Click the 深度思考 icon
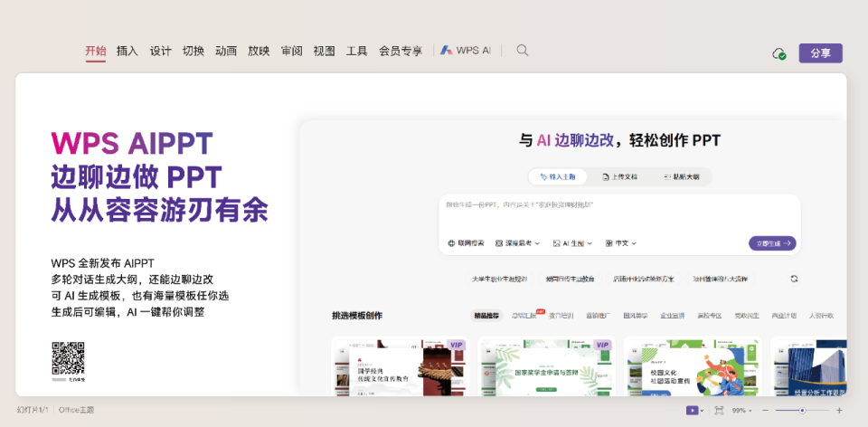 [499, 243]
